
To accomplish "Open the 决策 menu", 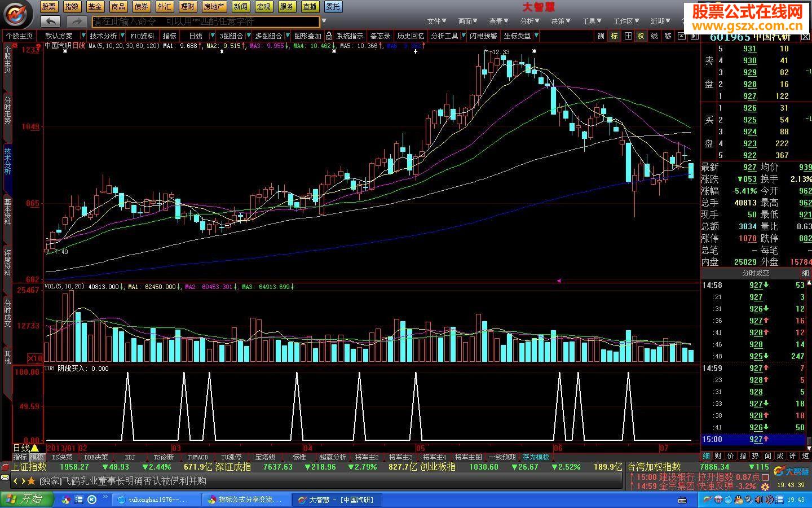I will [x=561, y=21].
